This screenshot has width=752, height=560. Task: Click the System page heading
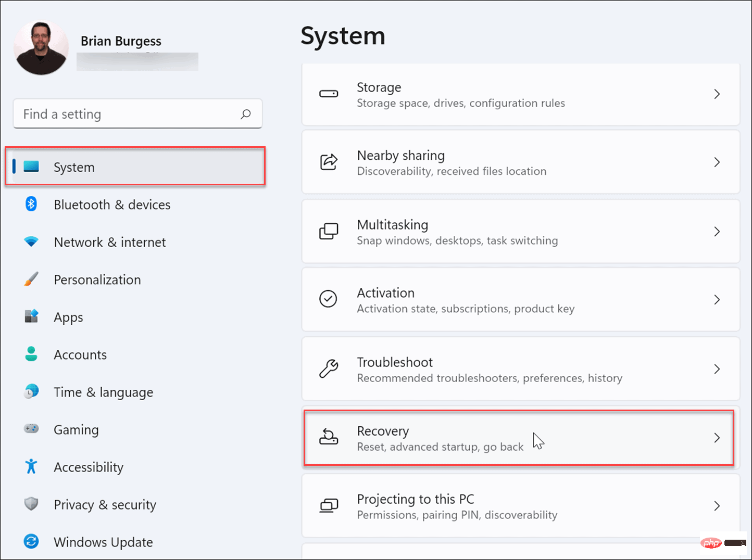(343, 36)
